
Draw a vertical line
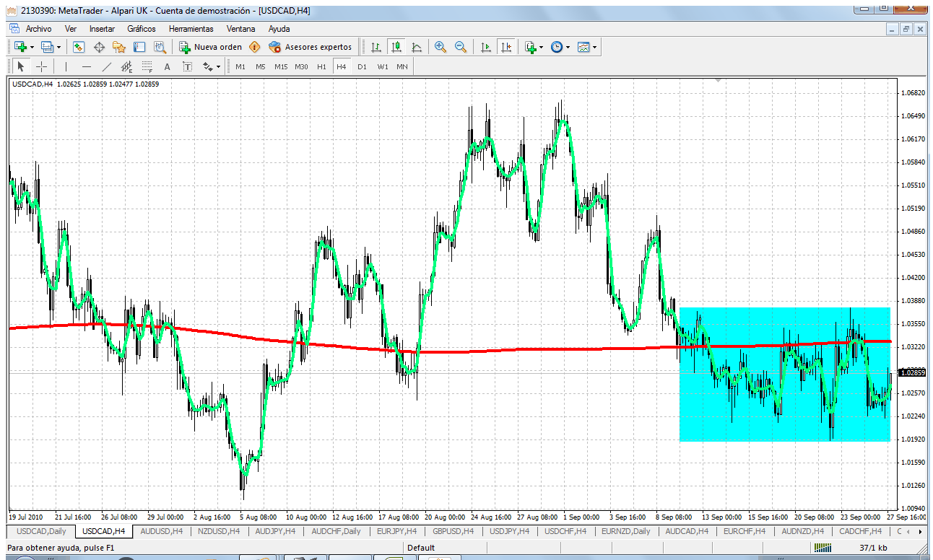[x=66, y=66]
